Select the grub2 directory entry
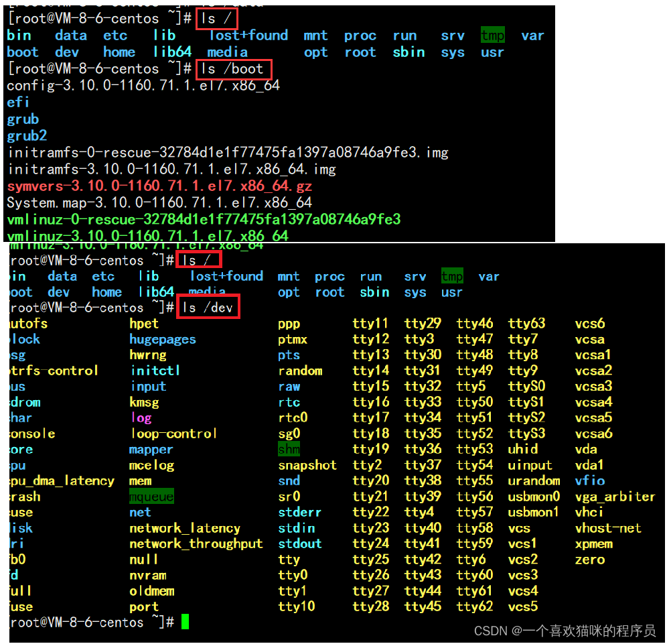 coord(27,135)
